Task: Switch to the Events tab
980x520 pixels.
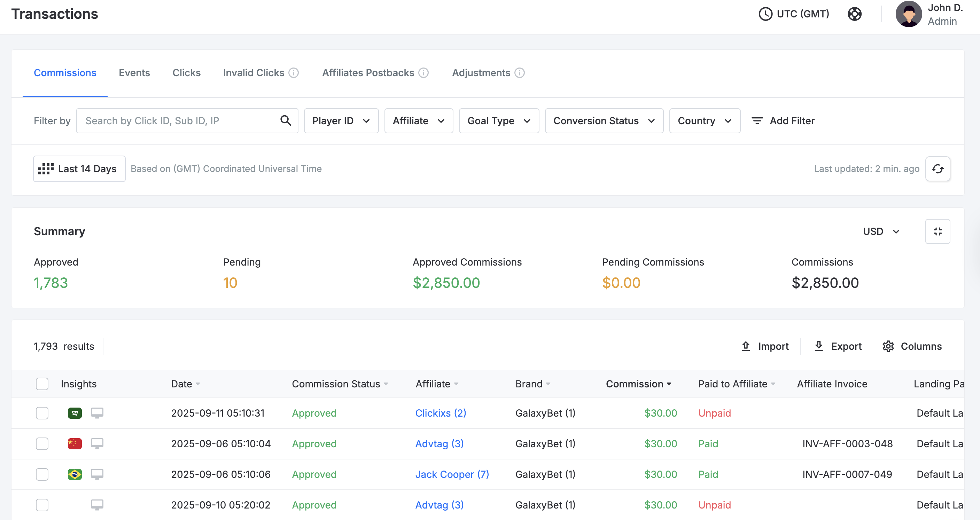Action: point(134,73)
